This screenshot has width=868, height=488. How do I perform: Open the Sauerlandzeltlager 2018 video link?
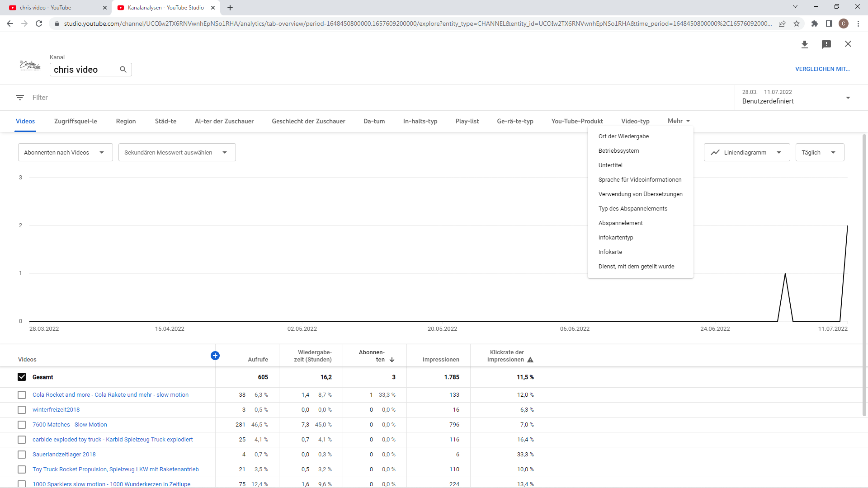click(64, 455)
